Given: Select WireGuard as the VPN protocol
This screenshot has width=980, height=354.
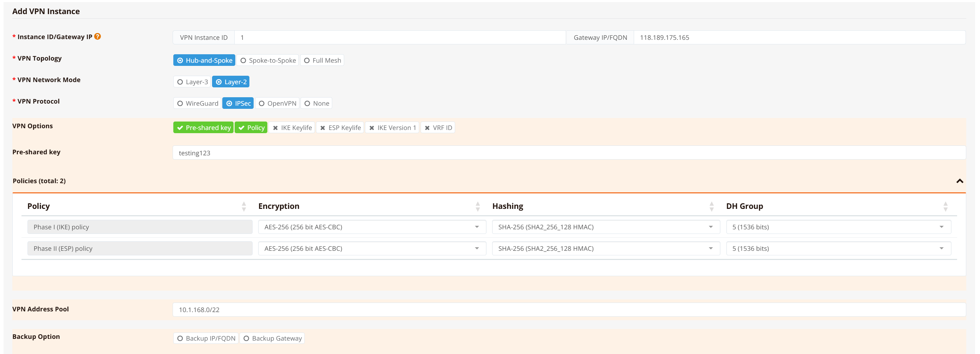Looking at the screenshot, I should pos(198,104).
